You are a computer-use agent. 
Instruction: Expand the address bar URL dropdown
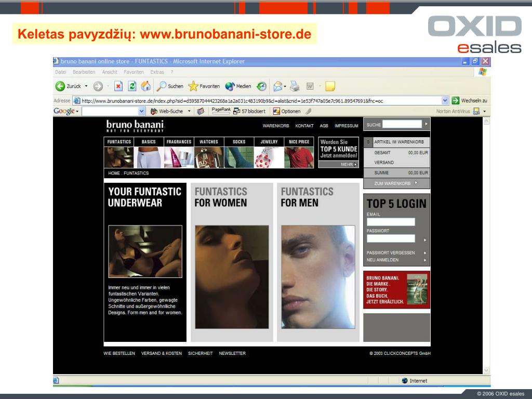click(x=445, y=100)
